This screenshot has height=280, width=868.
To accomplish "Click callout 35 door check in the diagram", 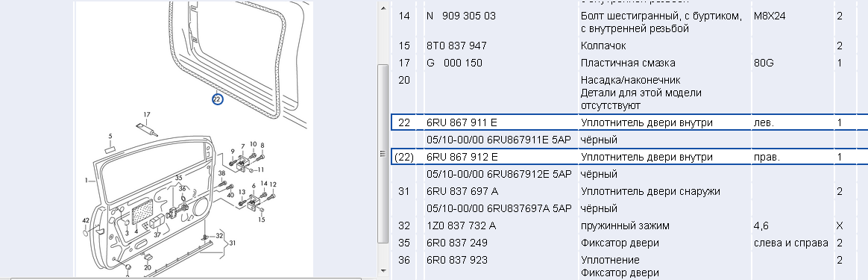I will click(x=179, y=178).
